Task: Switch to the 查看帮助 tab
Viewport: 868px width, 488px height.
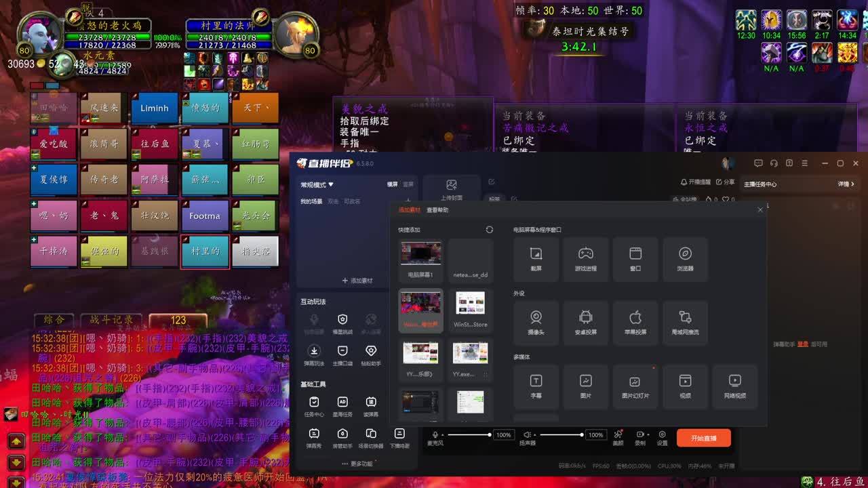Action: [437, 210]
